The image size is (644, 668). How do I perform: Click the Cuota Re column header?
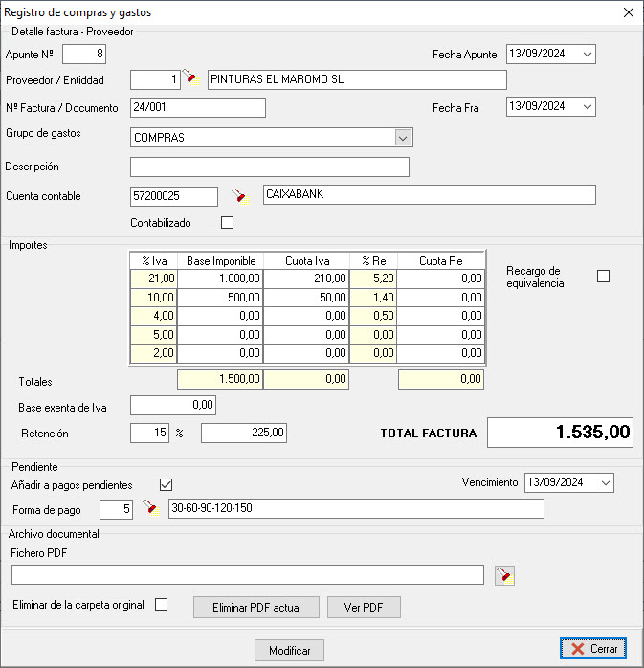coord(441,260)
